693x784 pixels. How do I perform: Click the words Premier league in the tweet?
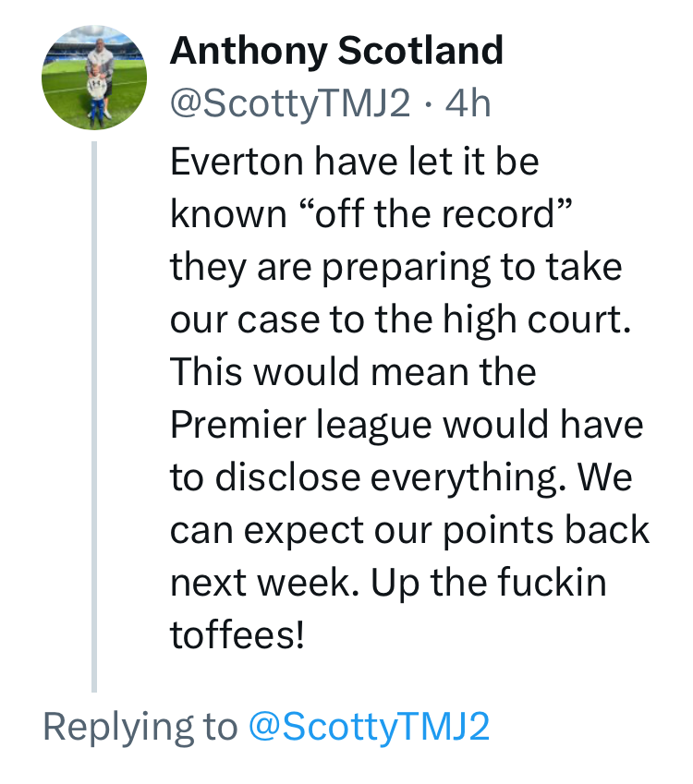(x=300, y=426)
